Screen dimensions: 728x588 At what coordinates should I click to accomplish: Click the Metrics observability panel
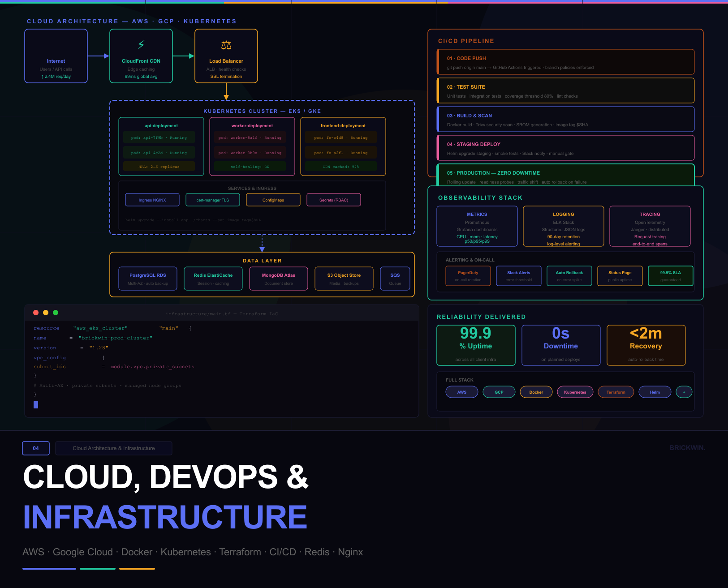coord(477,226)
